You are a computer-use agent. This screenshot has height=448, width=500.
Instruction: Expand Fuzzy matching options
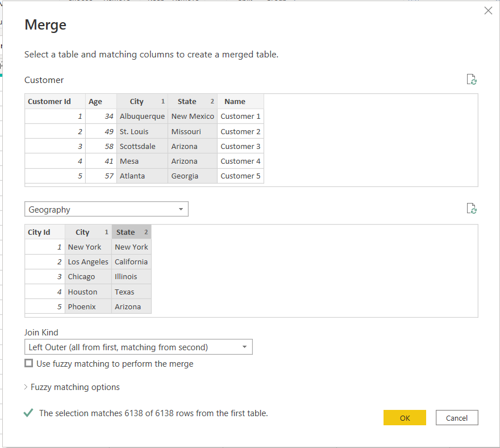tap(72, 387)
